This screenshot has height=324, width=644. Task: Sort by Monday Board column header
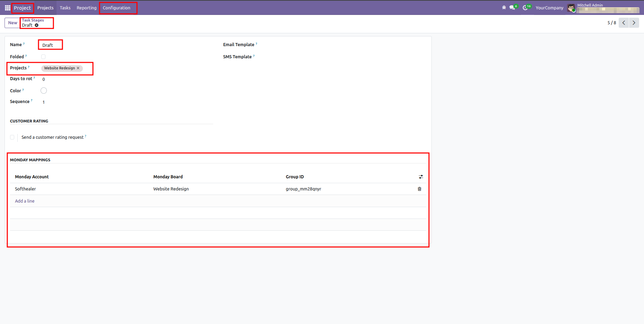168,177
